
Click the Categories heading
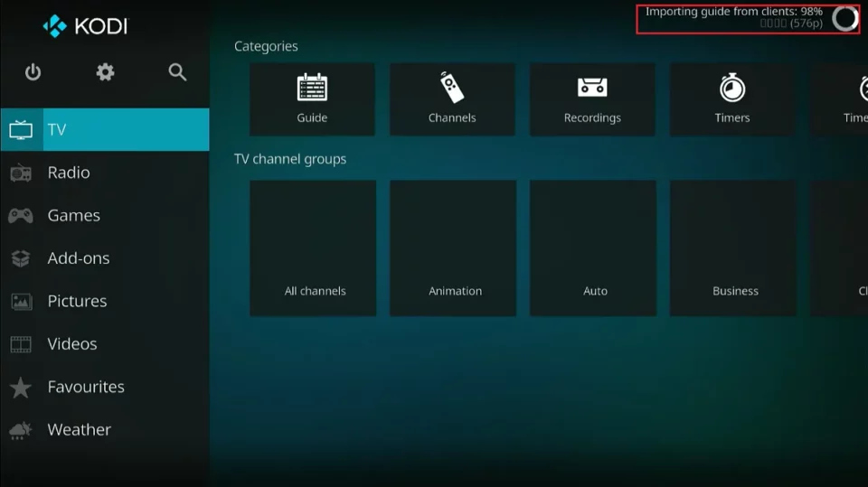coord(266,46)
